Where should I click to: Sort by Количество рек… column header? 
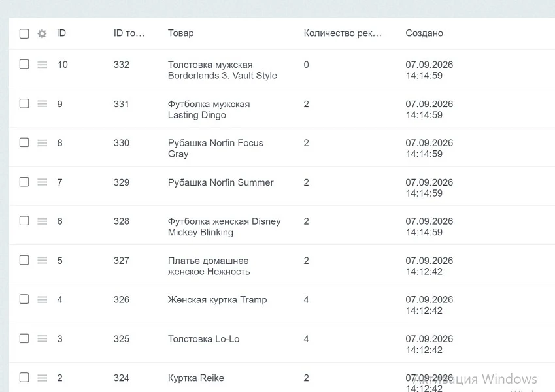[x=343, y=33]
